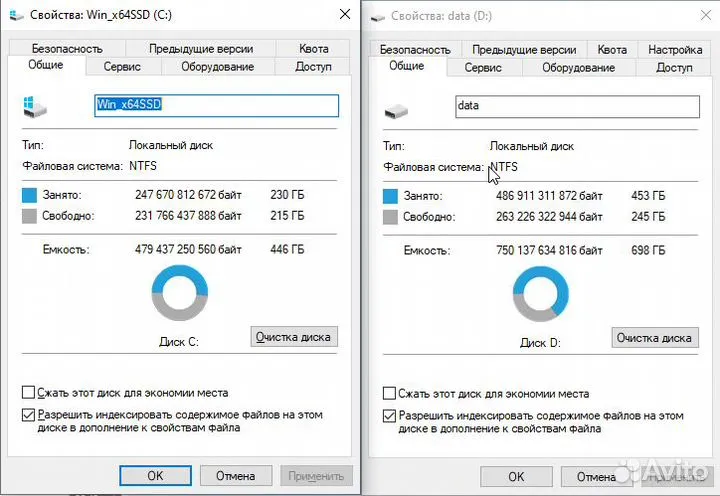Enable compress this disk checkbox for D:
The image size is (720, 496).
point(389,393)
